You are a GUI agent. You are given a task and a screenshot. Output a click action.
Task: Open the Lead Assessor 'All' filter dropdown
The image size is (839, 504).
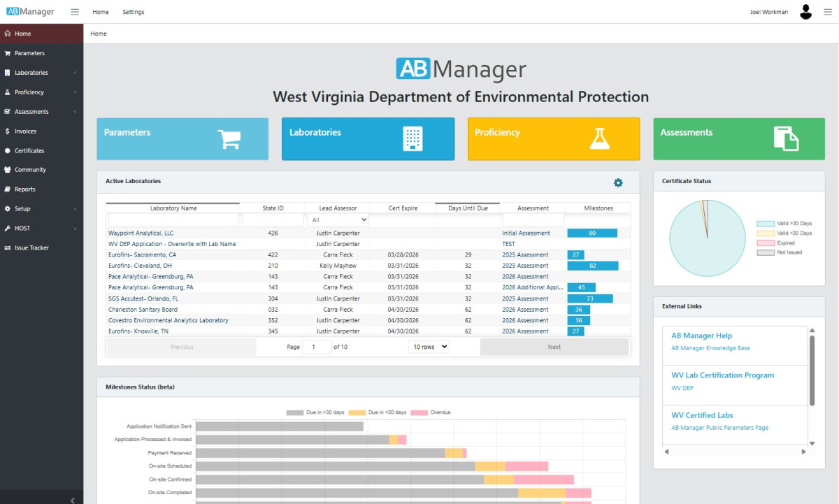click(338, 220)
